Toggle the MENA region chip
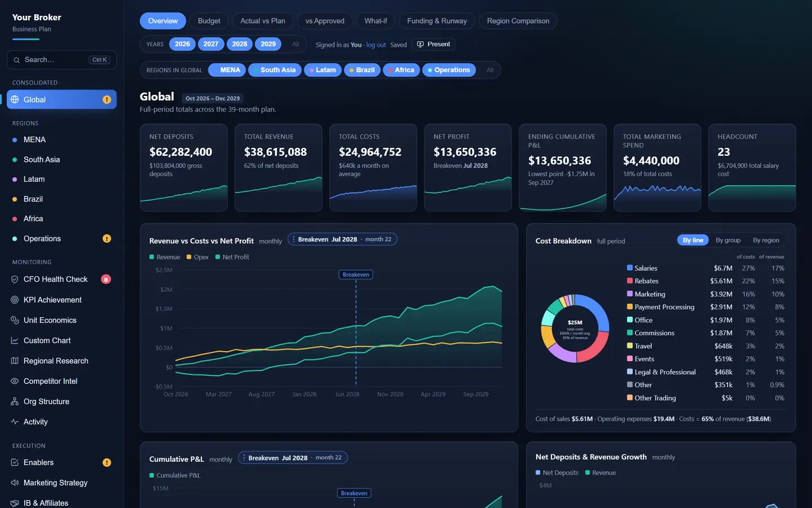Viewport: 812px width, 508px height. [227, 70]
